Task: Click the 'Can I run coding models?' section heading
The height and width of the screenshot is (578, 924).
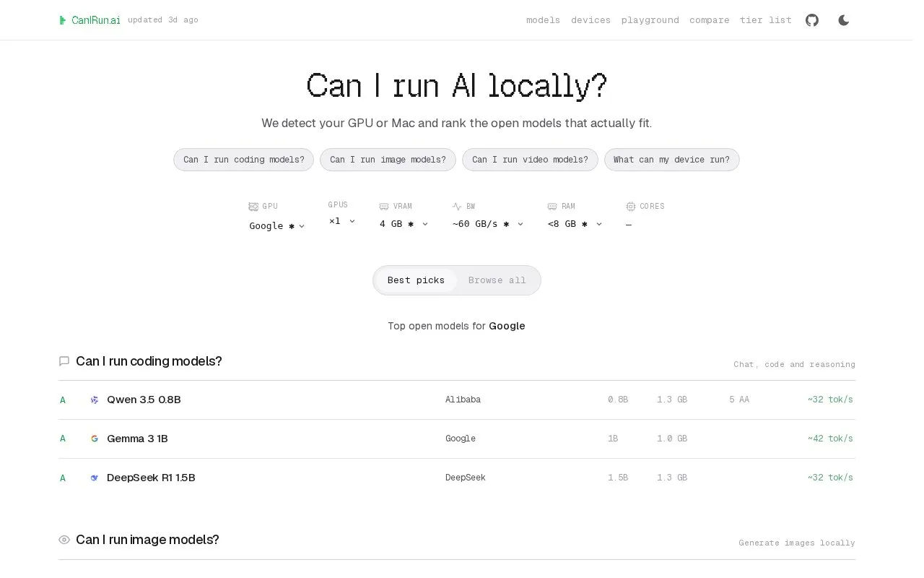Action: click(149, 361)
